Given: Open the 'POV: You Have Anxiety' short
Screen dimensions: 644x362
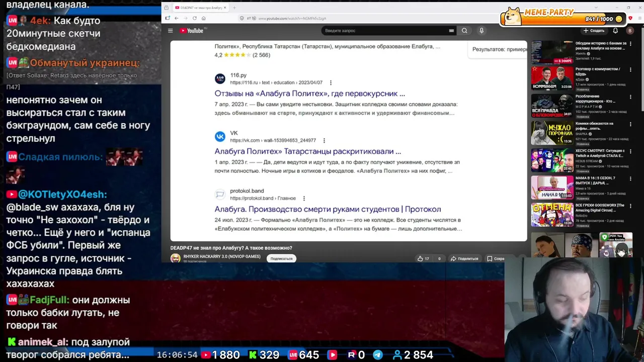Looking at the screenshot, I should pos(616,245).
